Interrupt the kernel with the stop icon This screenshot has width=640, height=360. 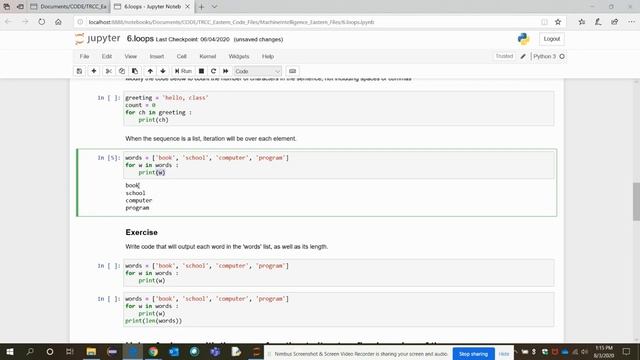[201, 71]
